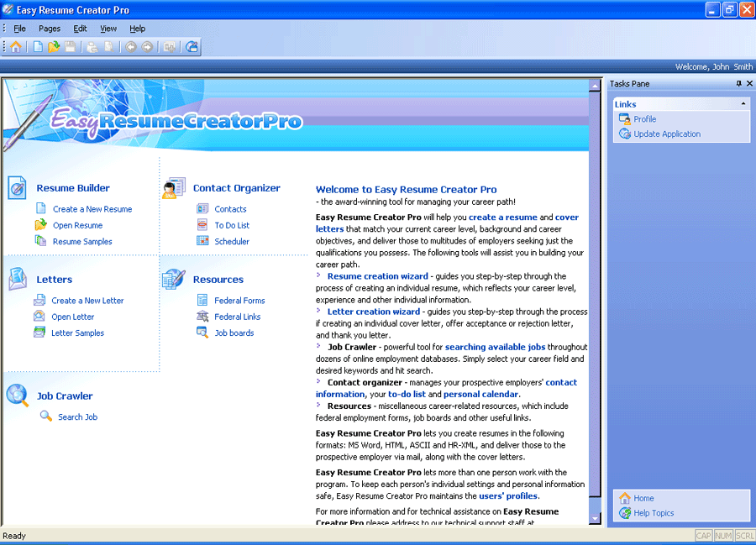Click the add page toolbar icon
Viewport: 756px width, 545px height.
click(169, 47)
